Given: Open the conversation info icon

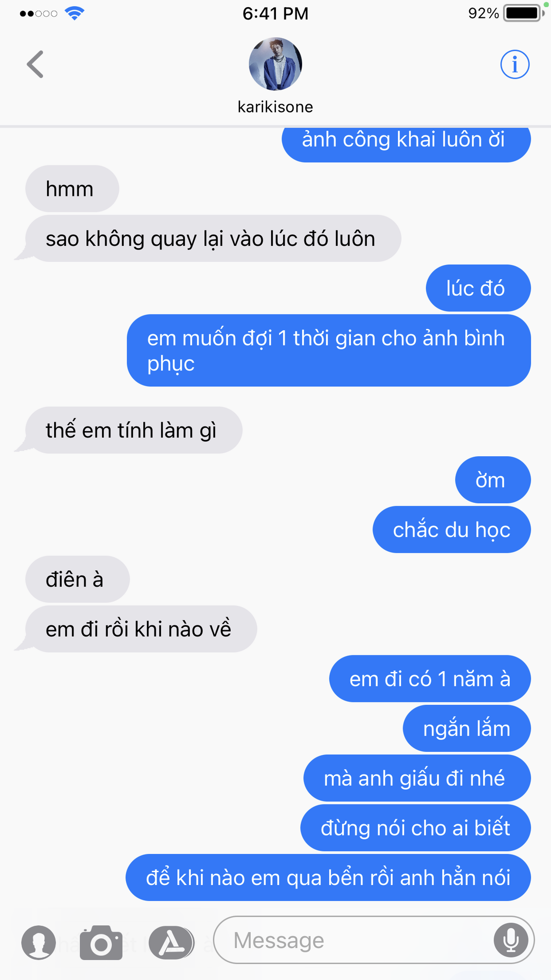Looking at the screenshot, I should 515,64.
